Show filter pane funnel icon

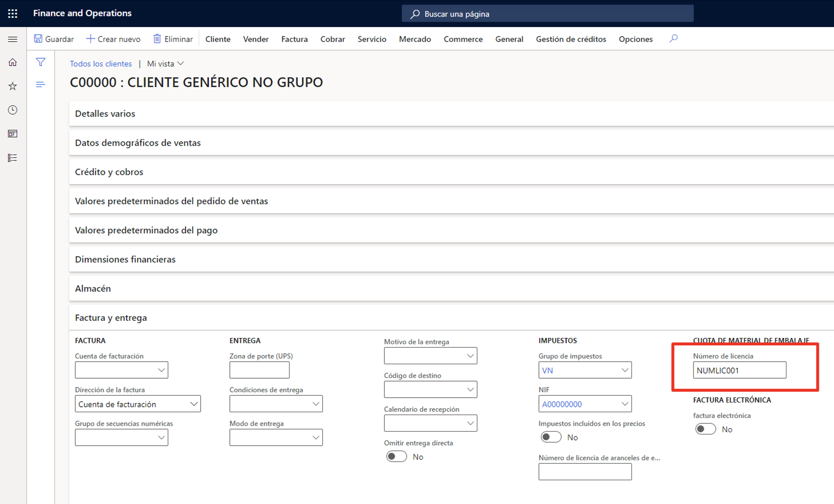click(x=41, y=62)
